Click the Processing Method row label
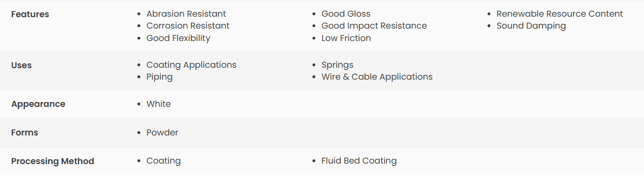The image size is (644, 176). (x=52, y=161)
